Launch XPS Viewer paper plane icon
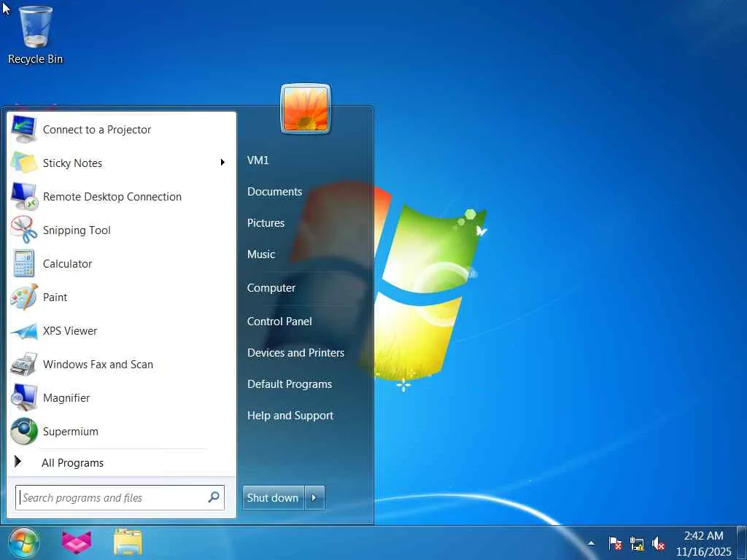The width and height of the screenshot is (747, 560). [24, 331]
